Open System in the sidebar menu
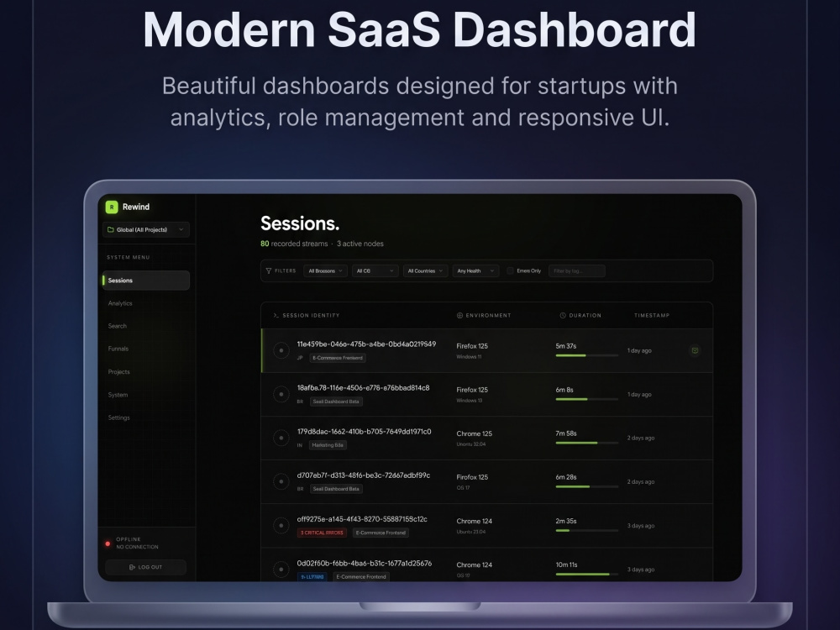This screenshot has width=840, height=630. click(118, 395)
